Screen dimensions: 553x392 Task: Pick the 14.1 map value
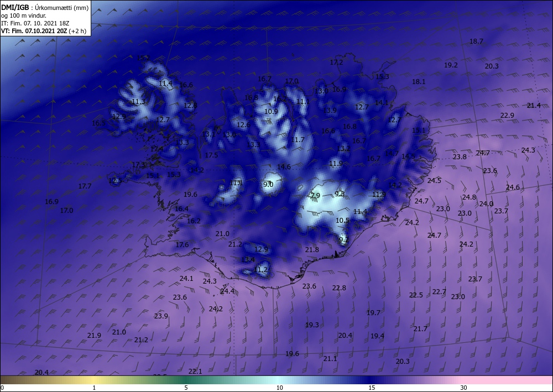(381, 103)
